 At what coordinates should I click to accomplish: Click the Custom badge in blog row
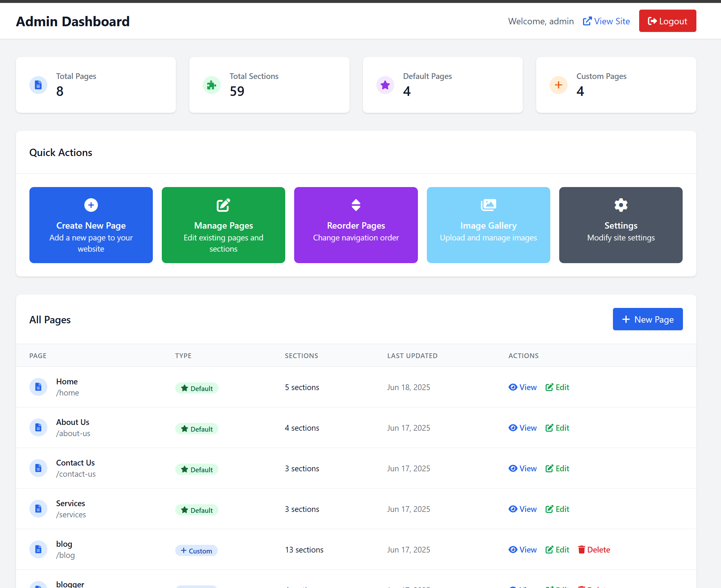(x=196, y=551)
